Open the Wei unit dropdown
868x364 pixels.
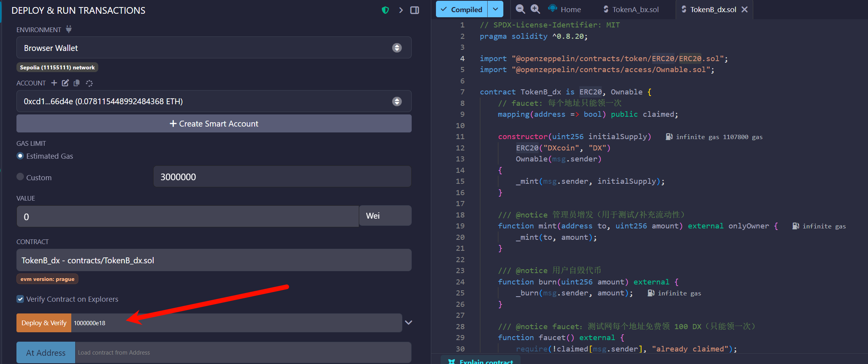click(x=385, y=216)
